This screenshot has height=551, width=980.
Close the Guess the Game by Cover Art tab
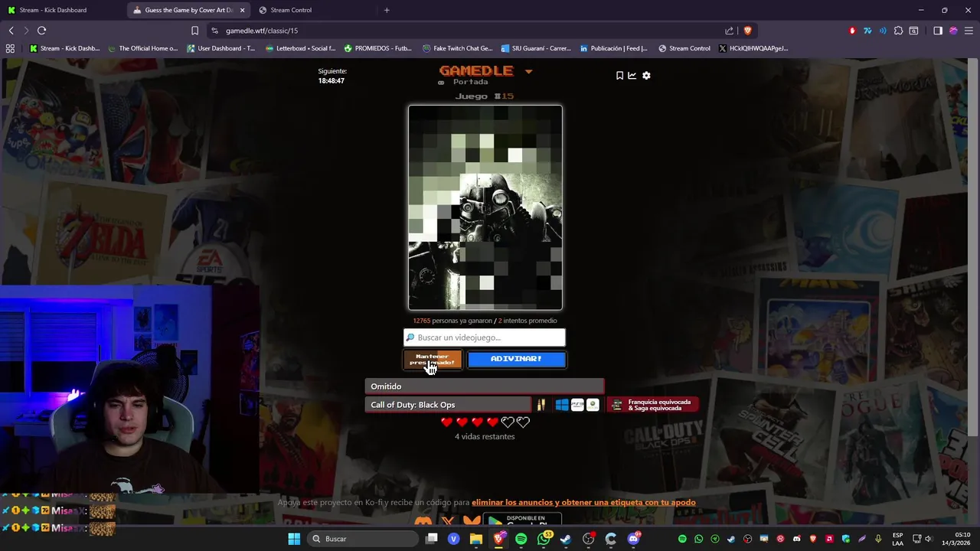tap(243, 10)
